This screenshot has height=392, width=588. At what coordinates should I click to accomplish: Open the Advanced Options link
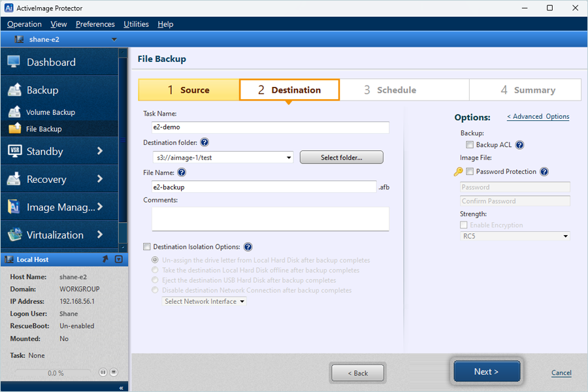click(538, 117)
